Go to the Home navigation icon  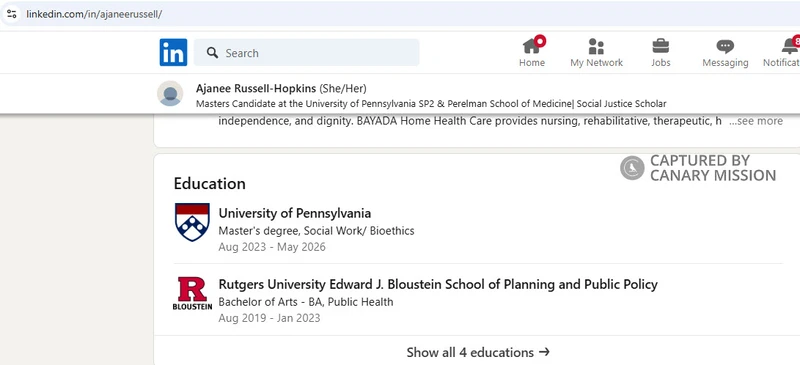pos(532,46)
